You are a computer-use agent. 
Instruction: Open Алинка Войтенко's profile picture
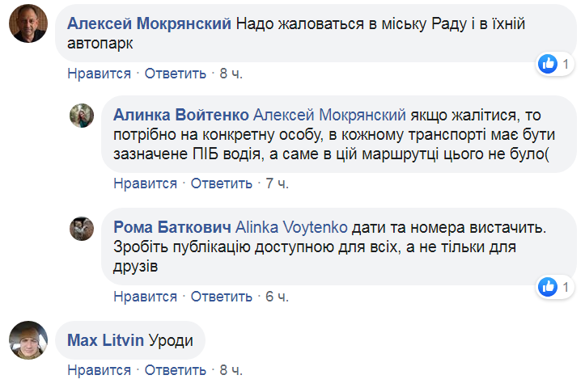coord(82,116)
